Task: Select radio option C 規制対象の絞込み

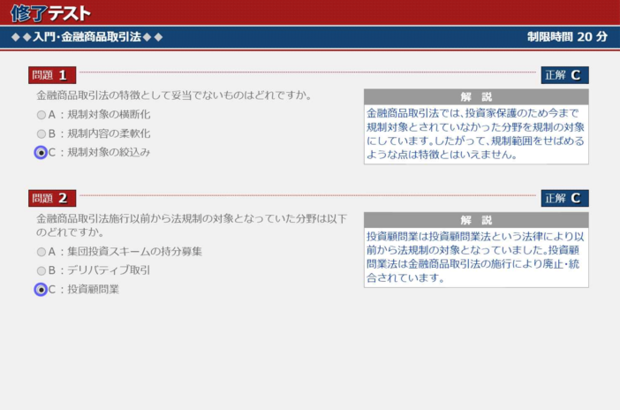Action: (x=41, y=152)
